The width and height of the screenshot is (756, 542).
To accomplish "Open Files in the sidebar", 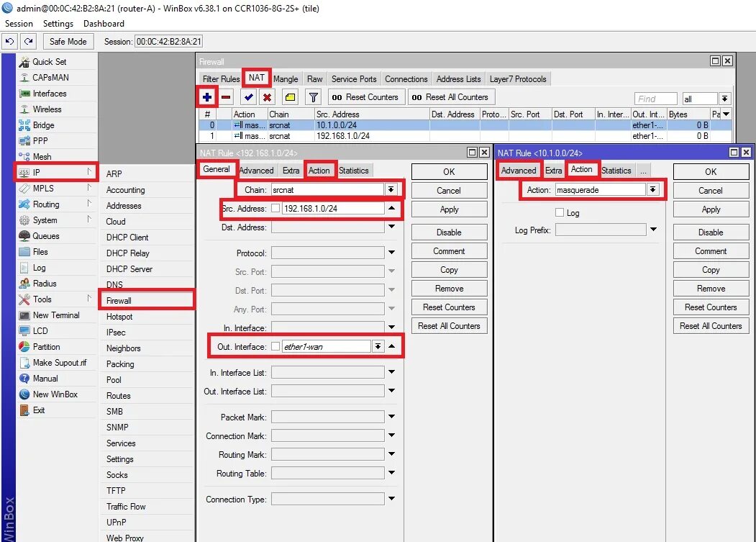I will pyautogui.click(x=40, y=252).
